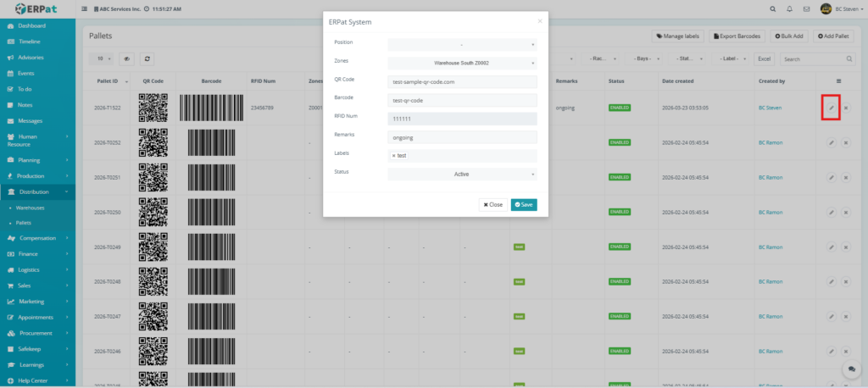Click the Save button in the dialog
The width and height of the screenshot is (868, 388).
(x=524, y=204)
